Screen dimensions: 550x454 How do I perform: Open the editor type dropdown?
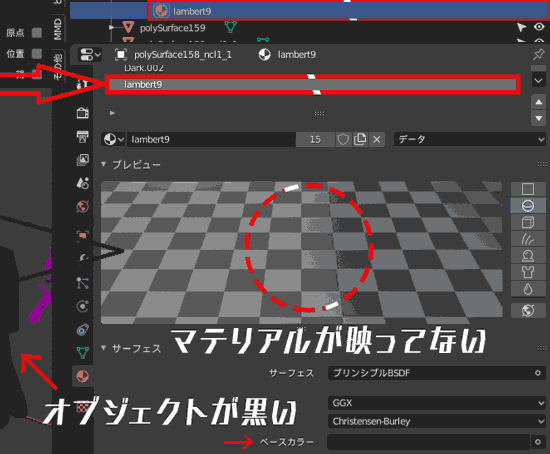90,54
